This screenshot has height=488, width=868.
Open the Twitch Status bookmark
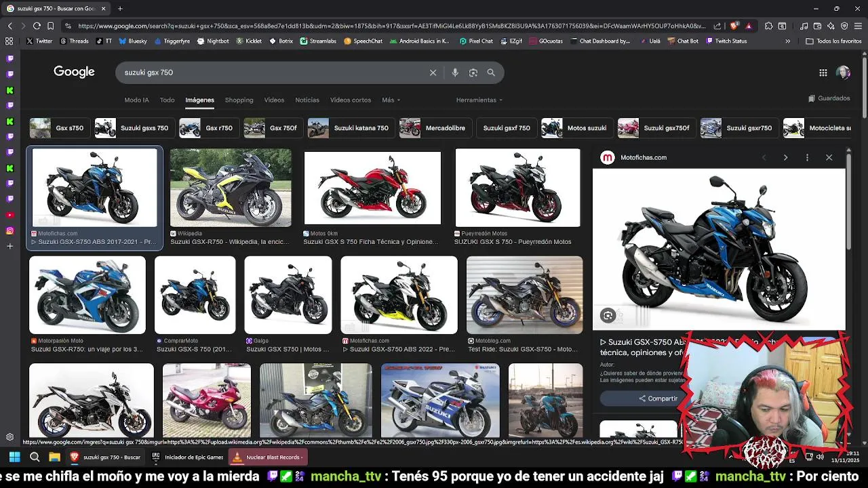pyautogui.click(x=726, y=41)
